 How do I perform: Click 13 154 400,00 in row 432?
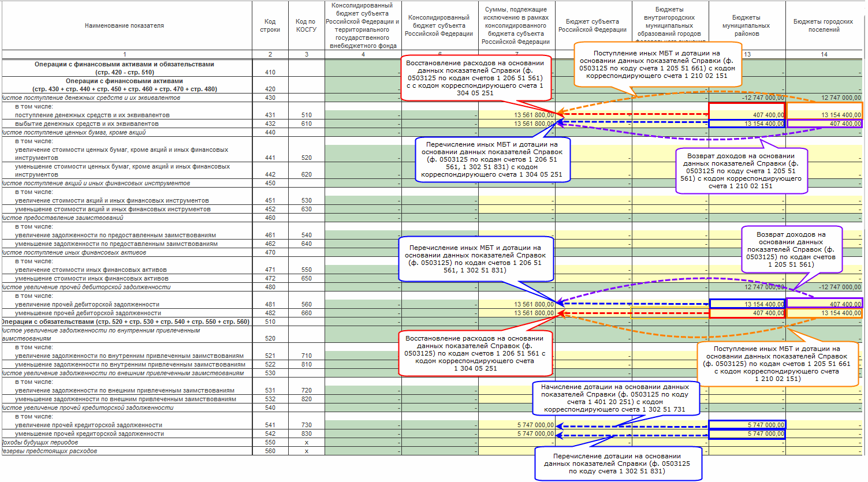[x=764, y=124]
